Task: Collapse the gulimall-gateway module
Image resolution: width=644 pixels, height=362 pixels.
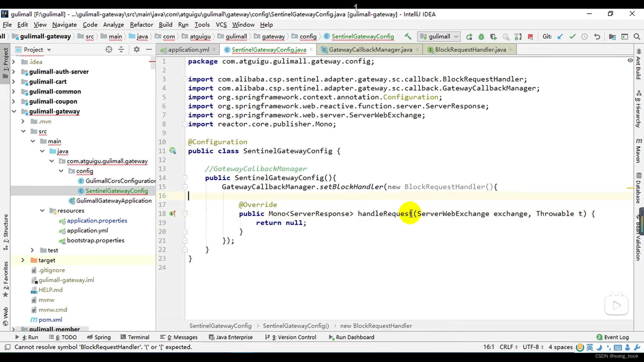Action: pyautogui.click(x=14, y=111)
